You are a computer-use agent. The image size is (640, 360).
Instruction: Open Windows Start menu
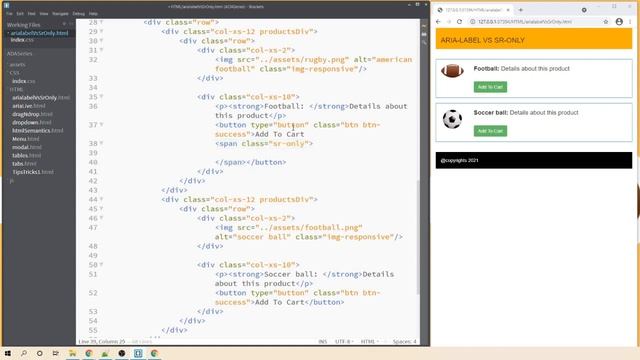(x=8, y=353)
